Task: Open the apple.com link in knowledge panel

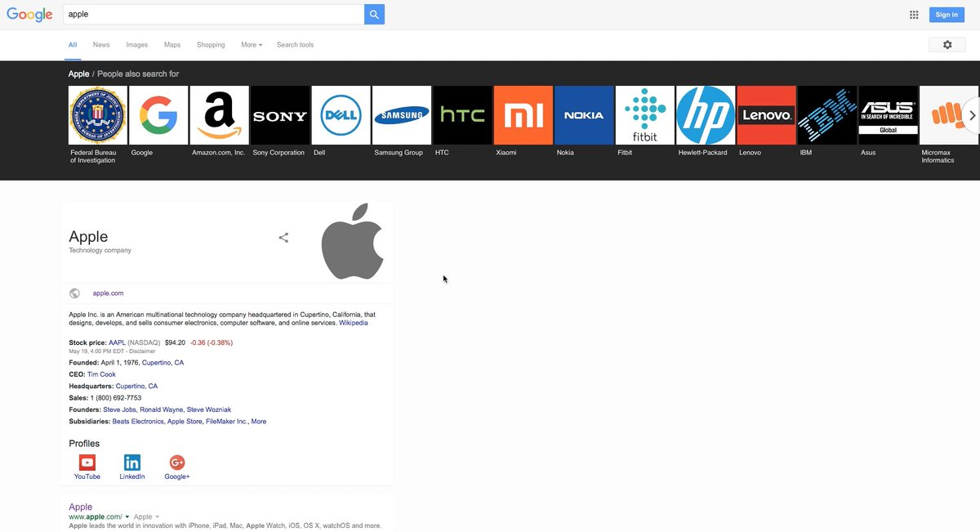Action: [x=108, y=293]
